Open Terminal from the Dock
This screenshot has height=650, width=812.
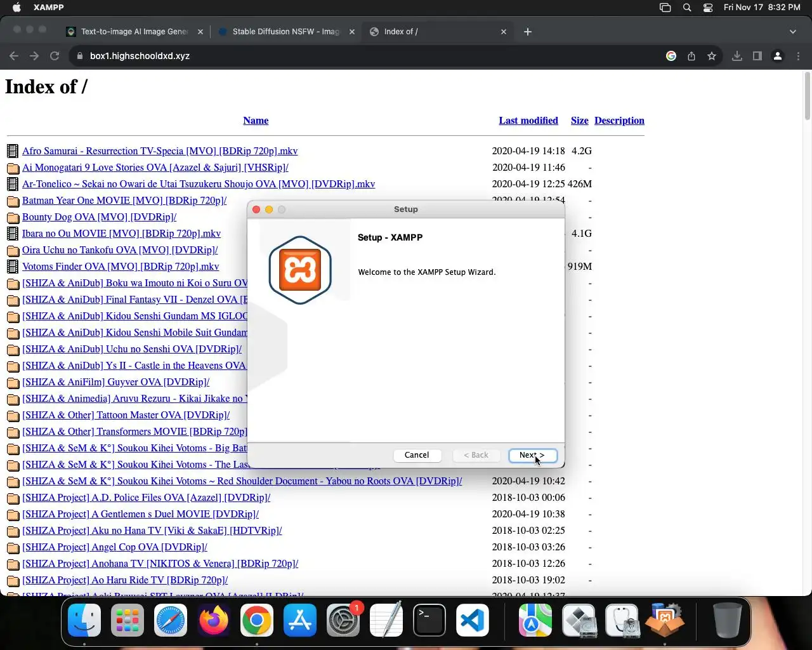pyautogui.click(x=429, y=620)
